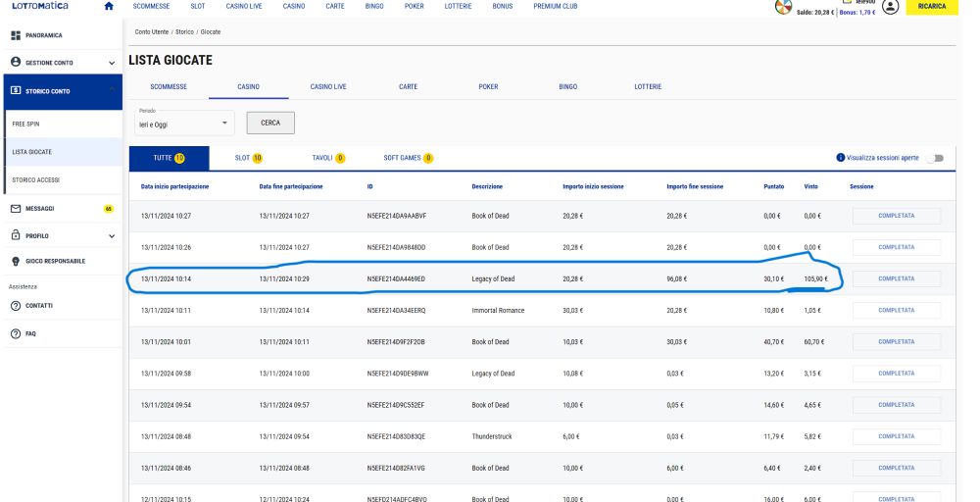Open Messaggi via the envelope icon
980x502 pixels.
[16, 209]
